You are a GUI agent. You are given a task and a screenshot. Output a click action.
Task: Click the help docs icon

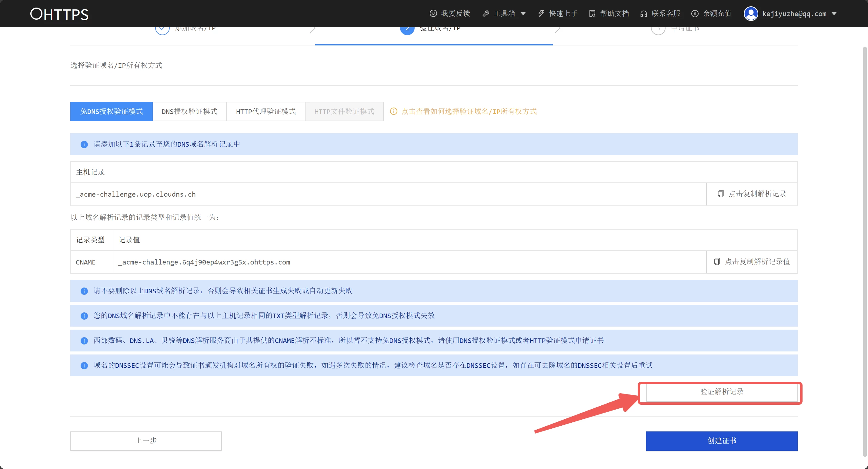(x=592, y=13)
